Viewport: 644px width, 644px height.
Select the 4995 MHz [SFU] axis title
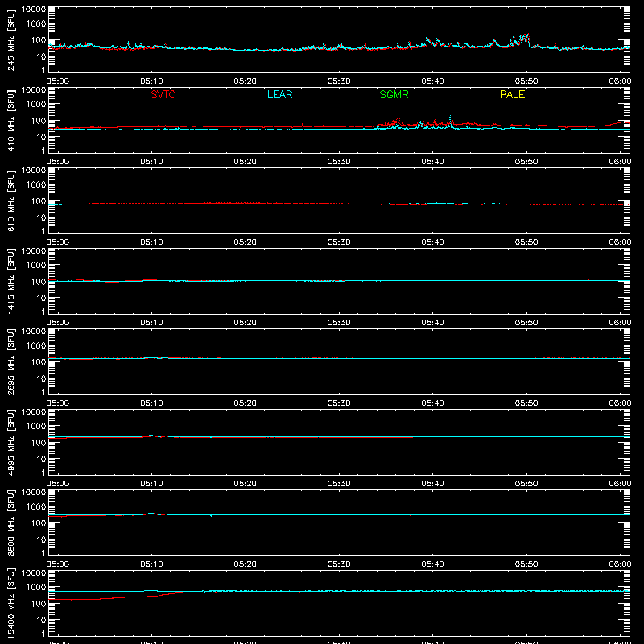(x=10, y=442)
